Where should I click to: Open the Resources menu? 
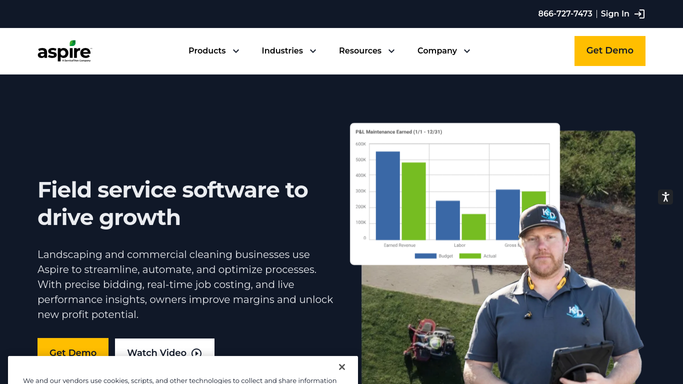pyautogui.click(x=367, y=51)
